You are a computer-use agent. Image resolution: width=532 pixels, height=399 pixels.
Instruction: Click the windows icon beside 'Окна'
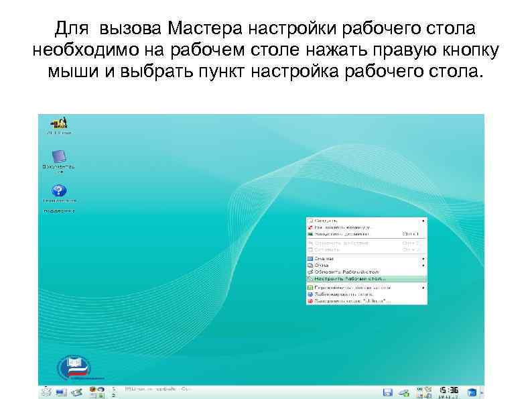(x=310, y=265)
